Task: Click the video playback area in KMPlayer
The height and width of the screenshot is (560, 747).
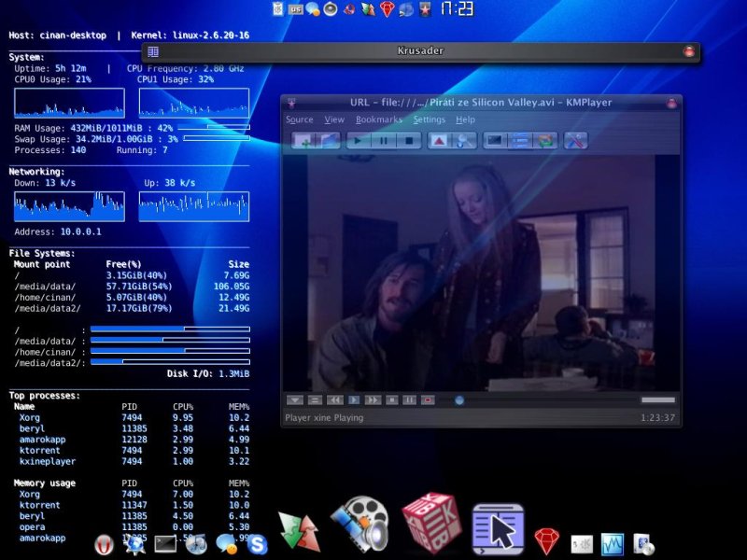Action: click(x=481, y=273)
